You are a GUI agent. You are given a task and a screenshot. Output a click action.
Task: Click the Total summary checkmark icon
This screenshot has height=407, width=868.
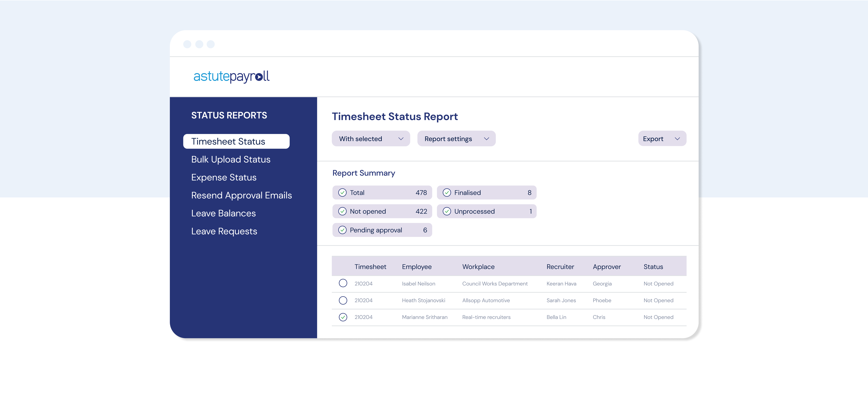(342, 193)
